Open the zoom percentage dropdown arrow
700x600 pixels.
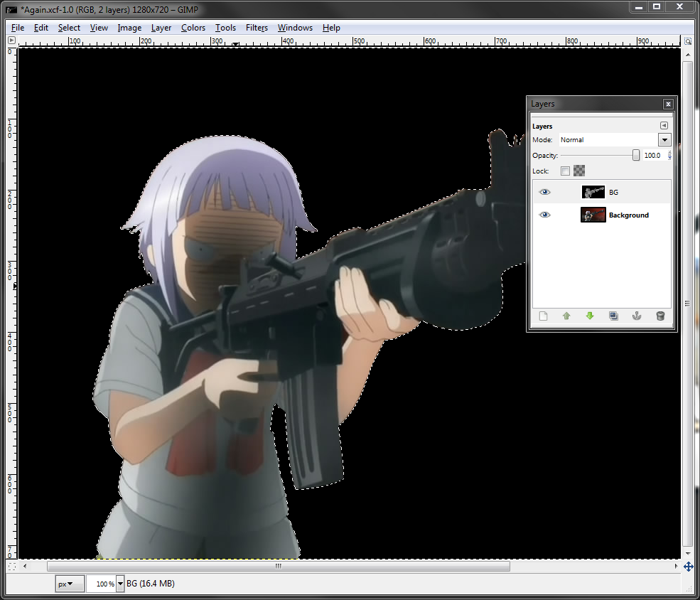pos(120,584)
